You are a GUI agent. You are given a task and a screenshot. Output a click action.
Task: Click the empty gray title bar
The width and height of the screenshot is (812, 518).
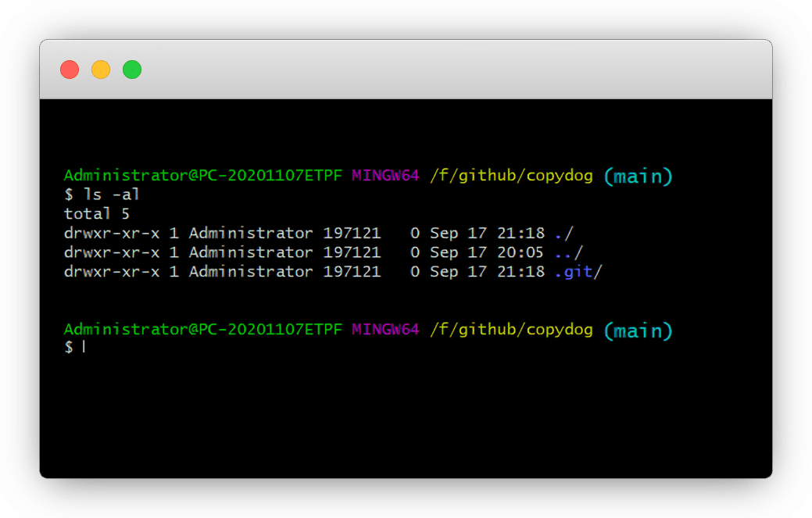(453, 70)
